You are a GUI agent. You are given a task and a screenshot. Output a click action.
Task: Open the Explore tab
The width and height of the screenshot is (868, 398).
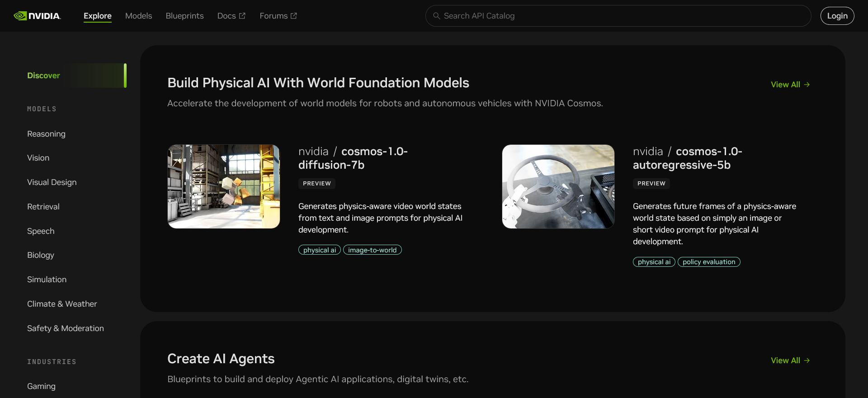(x=98, y=16)
